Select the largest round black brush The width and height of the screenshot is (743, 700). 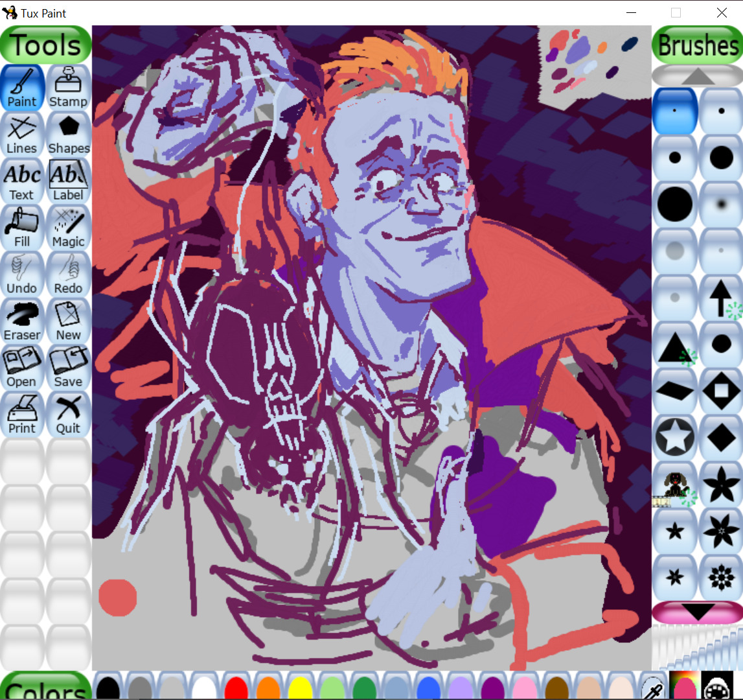click(x=674, y=204)
